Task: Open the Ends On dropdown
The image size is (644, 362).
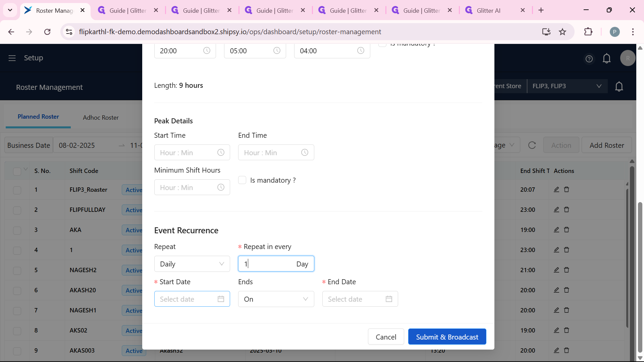Action: [276, 299]
